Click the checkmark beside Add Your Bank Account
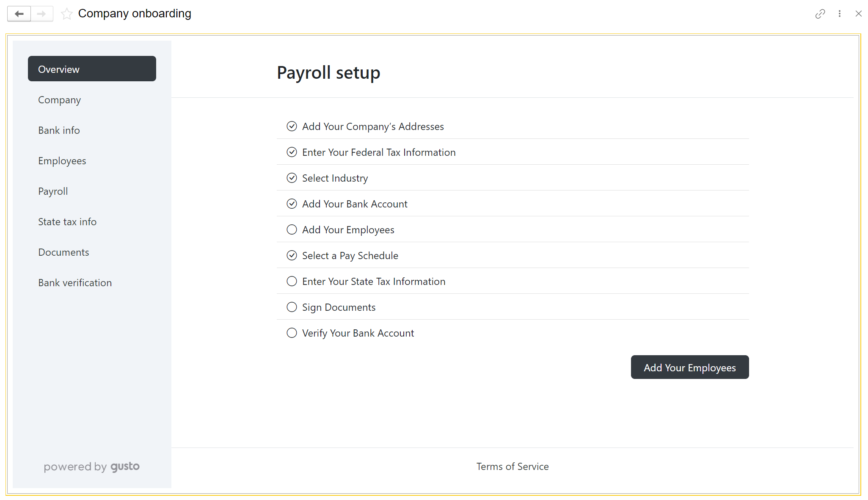The height and width of the screenshot is (500, 868). tap(292, 204)
